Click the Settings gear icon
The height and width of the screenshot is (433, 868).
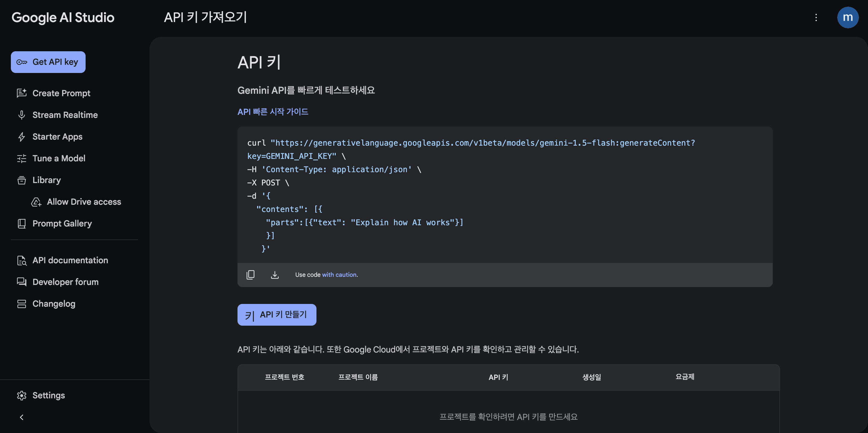[22, 395]
